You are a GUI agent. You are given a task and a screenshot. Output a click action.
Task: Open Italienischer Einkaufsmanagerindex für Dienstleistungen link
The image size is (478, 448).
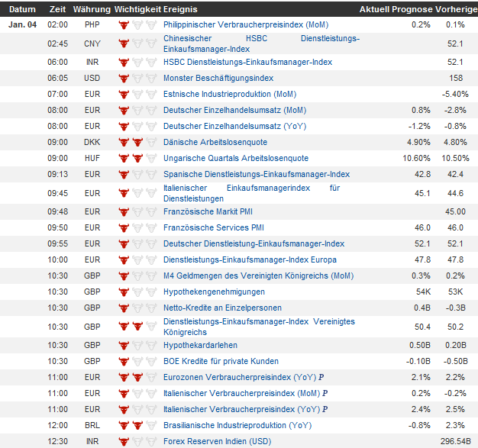251,193
